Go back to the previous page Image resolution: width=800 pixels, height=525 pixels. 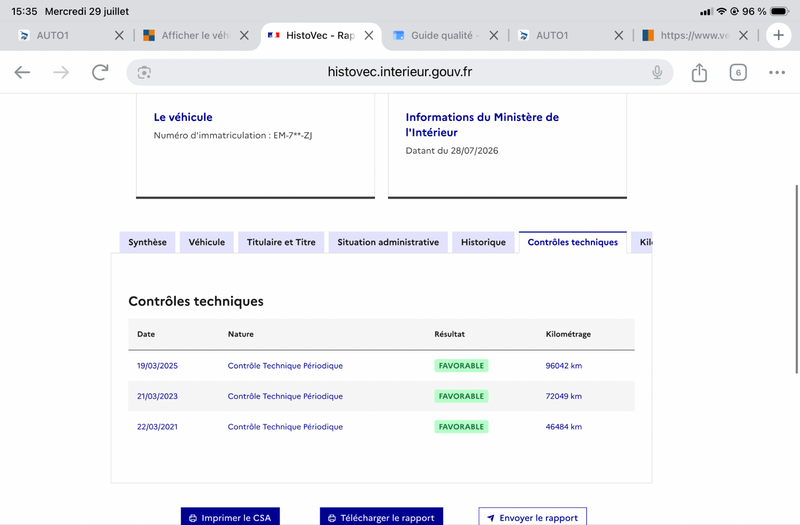[22, 72]
